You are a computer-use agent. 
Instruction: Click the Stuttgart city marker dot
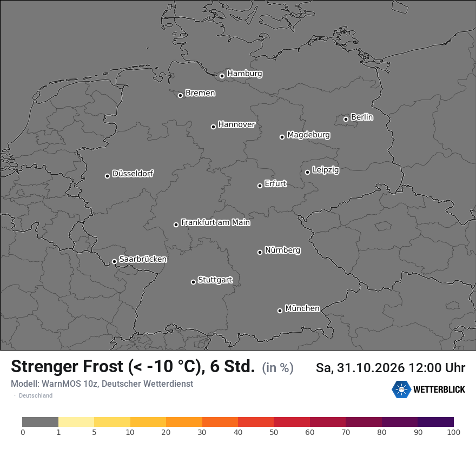pos(193,282)
